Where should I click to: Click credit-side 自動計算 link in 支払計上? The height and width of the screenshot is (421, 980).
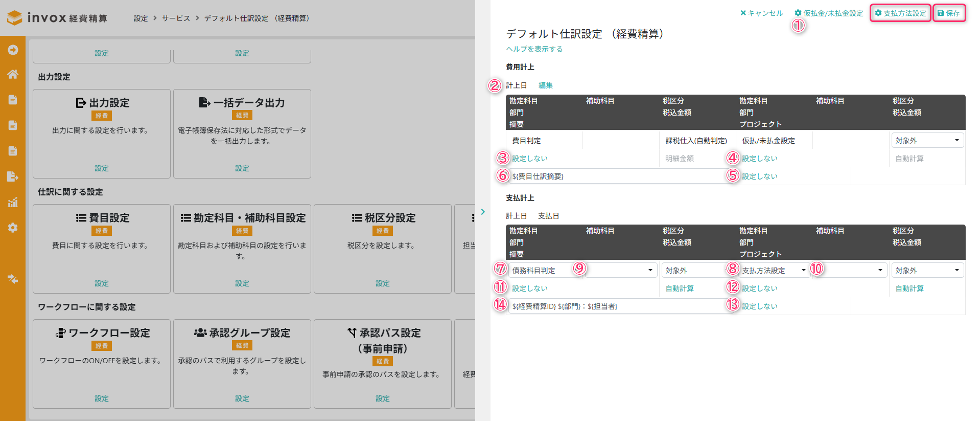[909, 289]
